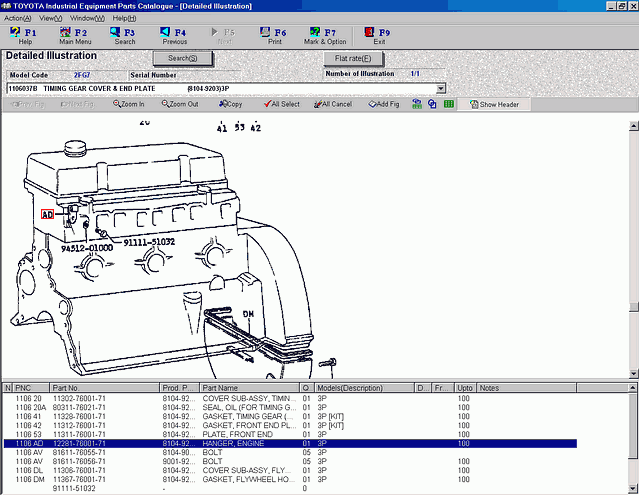Select row 1106 20A SEAL, OIL
Viewport: 639px width, 495px height.
pos(290,407)
